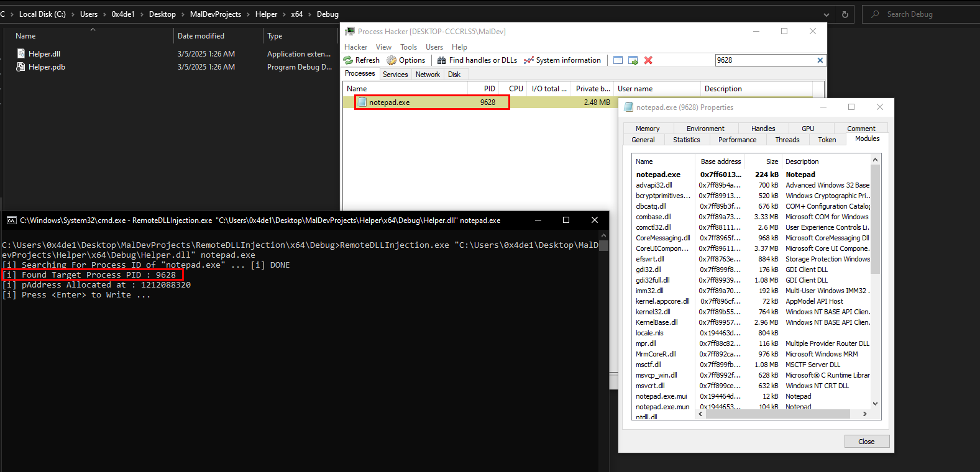The image size is (980, 472).
Task: Close the notepad.exe Properties dialog via Close button
Action: point(867,442)
